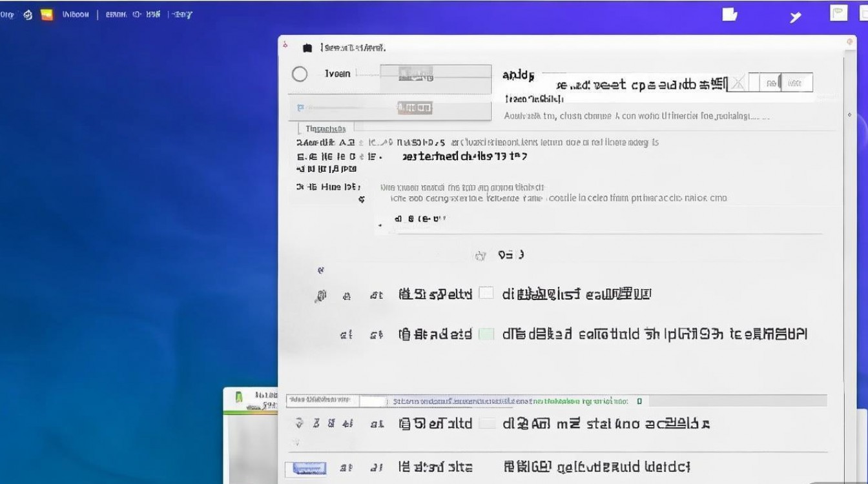
Task: Click the Inbox item in top bar
Action: (x=76, y=15)
